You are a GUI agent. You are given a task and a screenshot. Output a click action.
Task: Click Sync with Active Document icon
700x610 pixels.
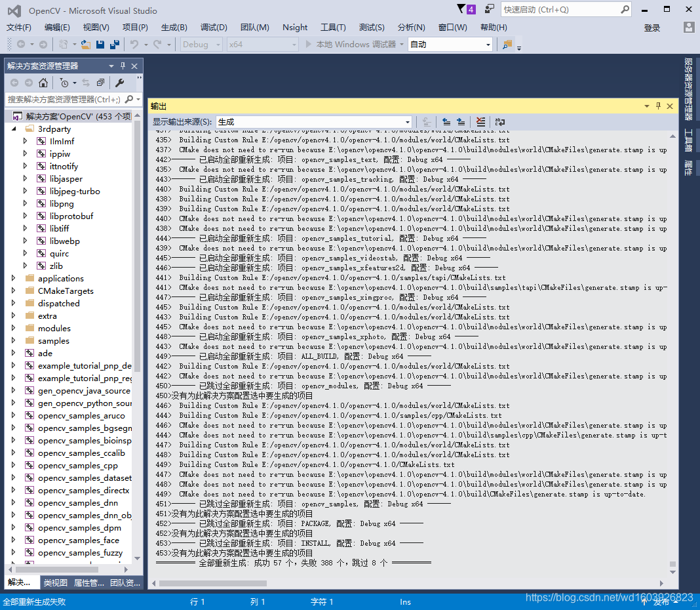click(86, 83)
